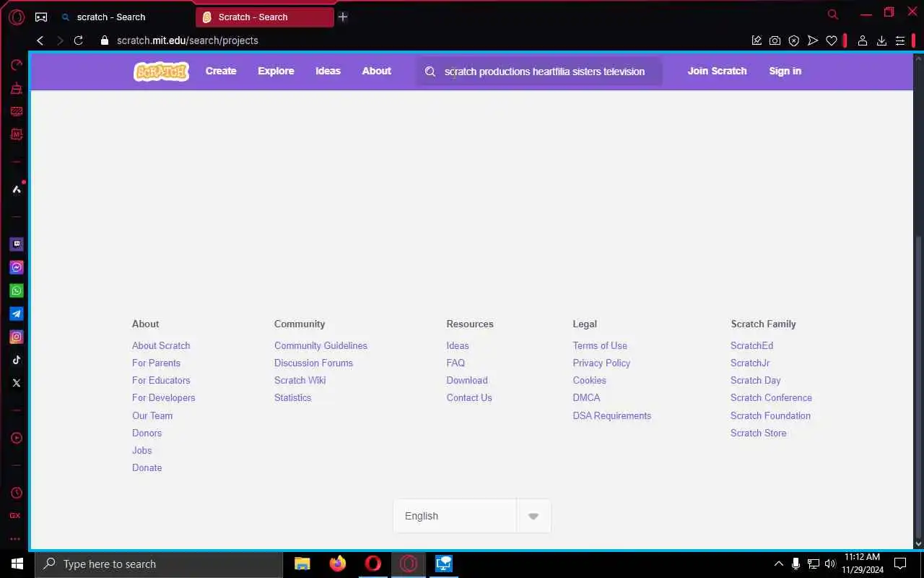Open browsing History clock icon

pos(16,493)
